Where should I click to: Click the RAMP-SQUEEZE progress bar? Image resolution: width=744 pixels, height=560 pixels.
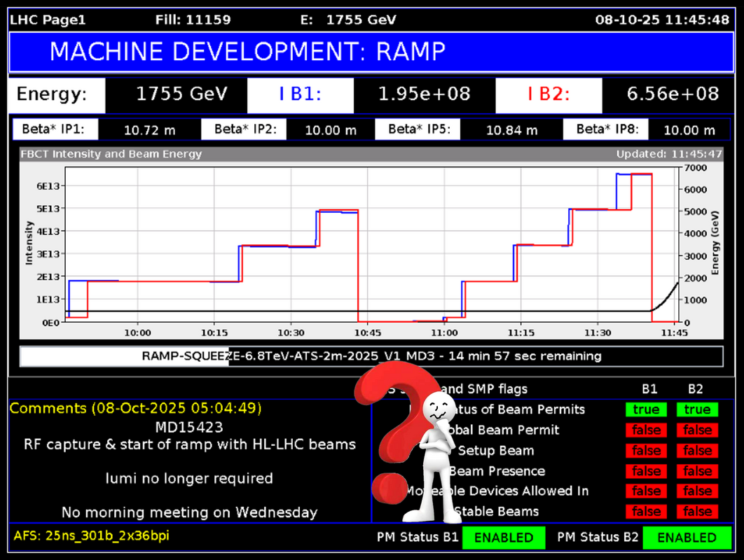[371, 356]
